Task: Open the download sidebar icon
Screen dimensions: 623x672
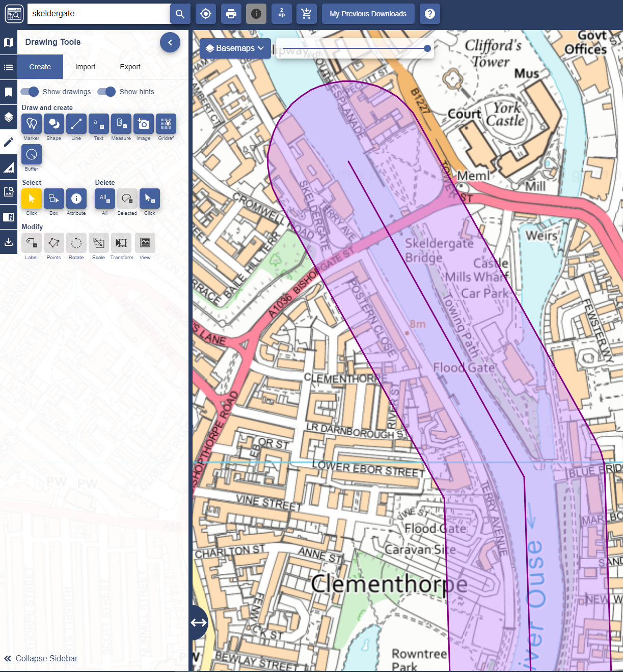Action: click(x=9, y=242)
